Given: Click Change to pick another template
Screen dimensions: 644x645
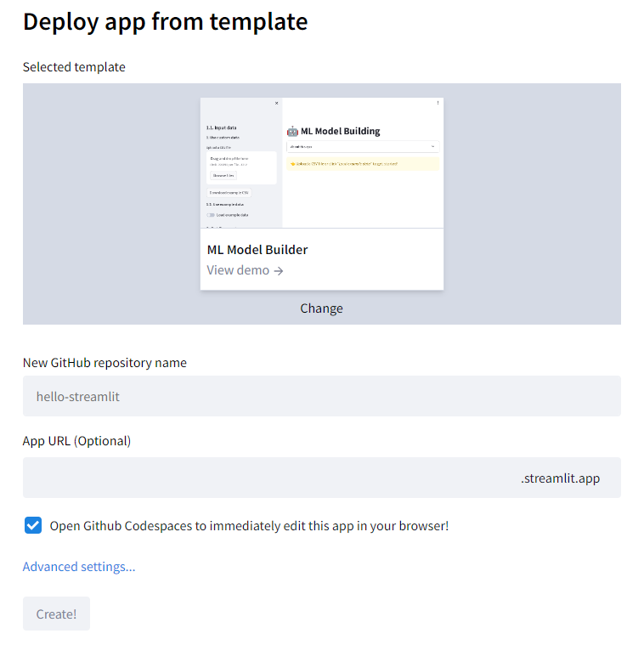Looking at the screenshot, I should click(x=321, y=308).
